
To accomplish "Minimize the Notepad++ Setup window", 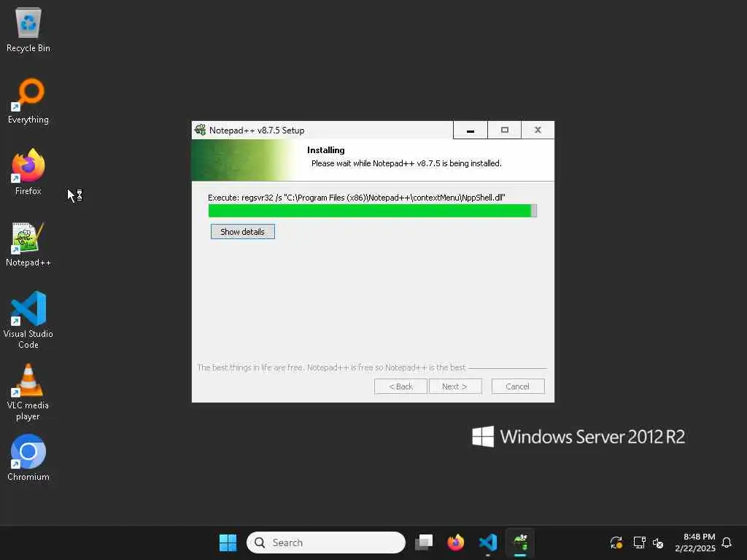I will pyautogui.click(x=471, y=130).
